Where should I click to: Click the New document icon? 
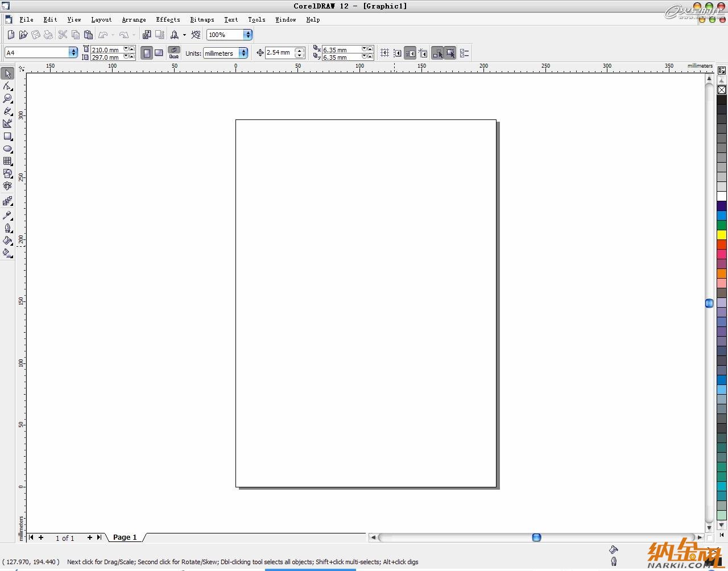point(11,35)
